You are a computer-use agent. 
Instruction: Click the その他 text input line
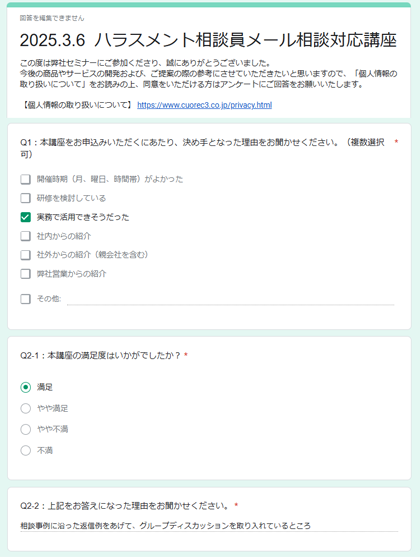[x=231, y=299]
